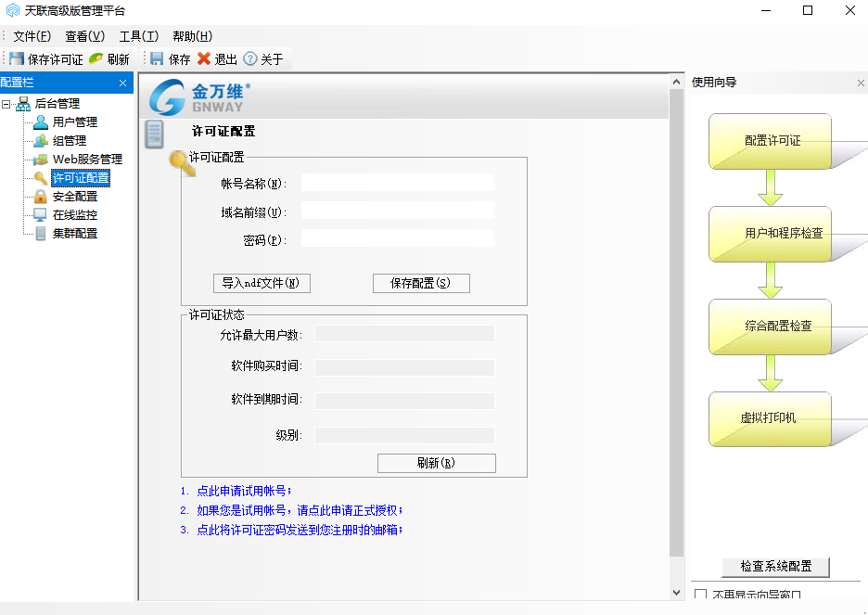Click the Web服务管理 icon

click(41, 160)
